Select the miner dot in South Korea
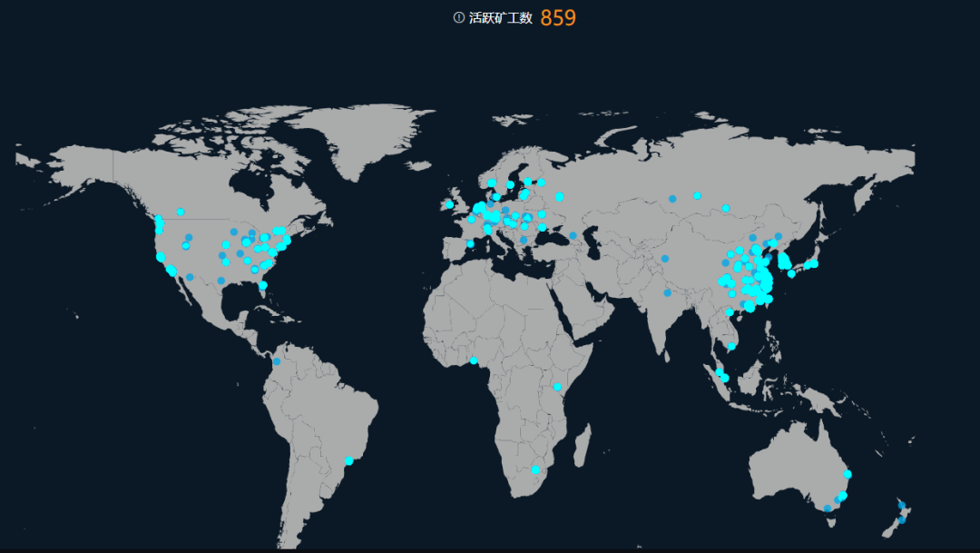 coord(791,273)
